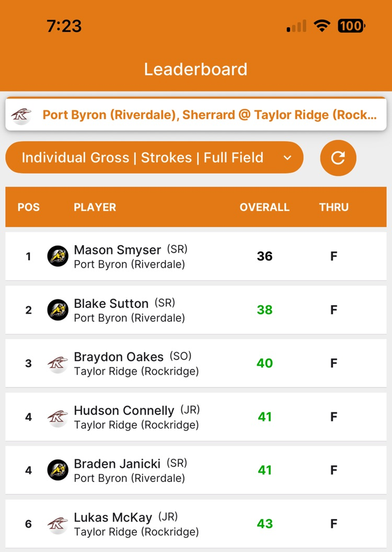The width and height of the screenshot is (392, 552).
Task: Click the dropdown chevron arrow
Action: click(x=287, y=158)
